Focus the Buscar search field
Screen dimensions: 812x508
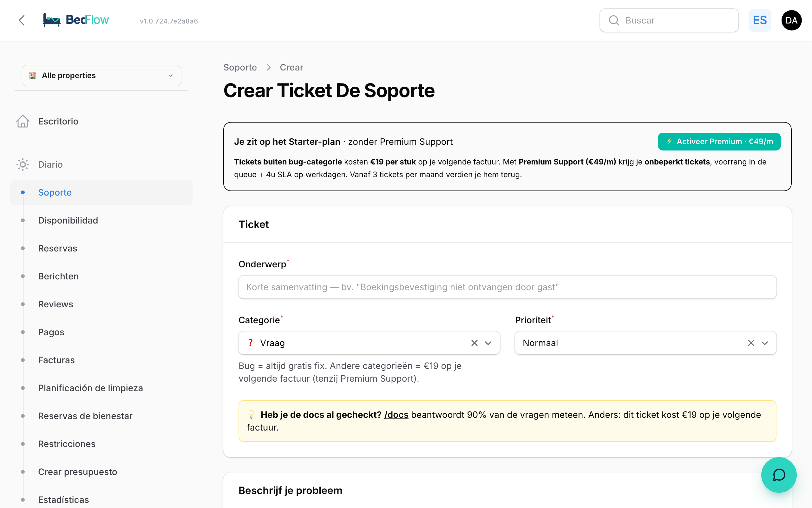click(x=669, y=21)
